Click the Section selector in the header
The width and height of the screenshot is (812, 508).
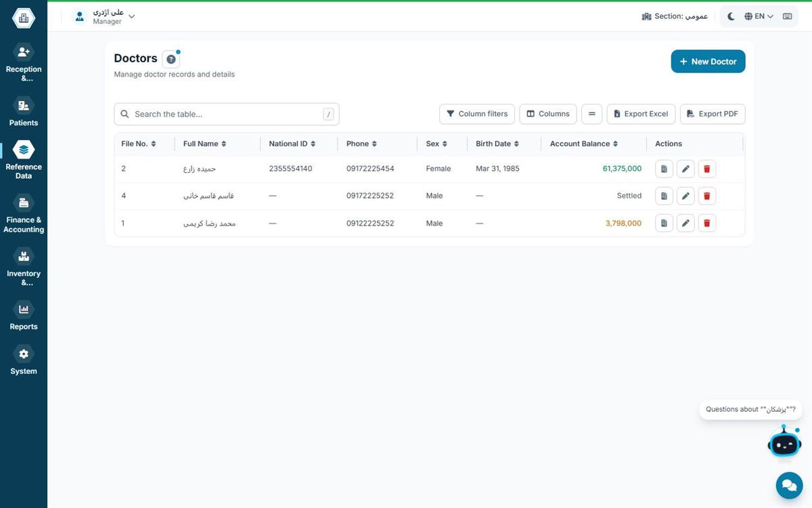point(675,16)
